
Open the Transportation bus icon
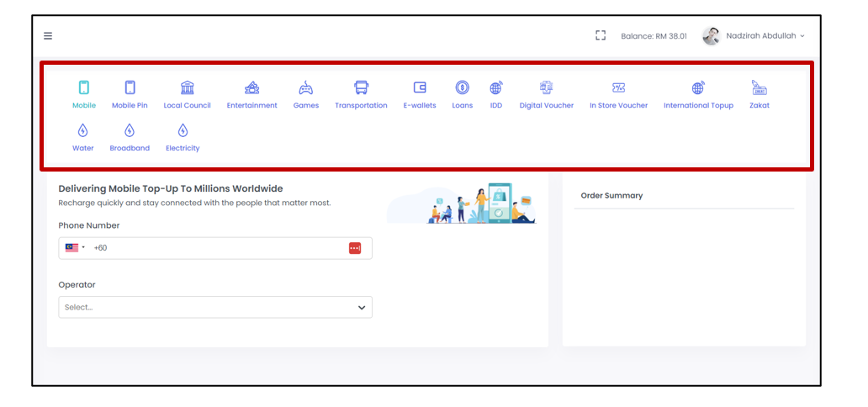click(x=361, y=87)
